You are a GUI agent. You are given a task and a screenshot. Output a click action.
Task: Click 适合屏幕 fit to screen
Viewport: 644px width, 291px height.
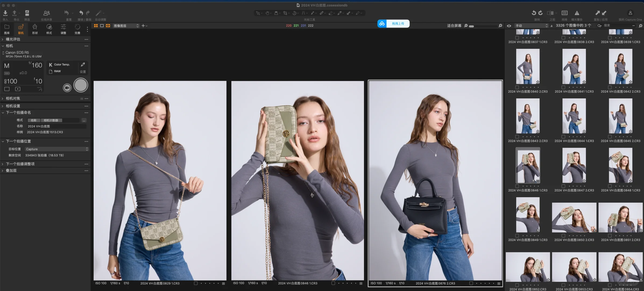tap(454, 26)
